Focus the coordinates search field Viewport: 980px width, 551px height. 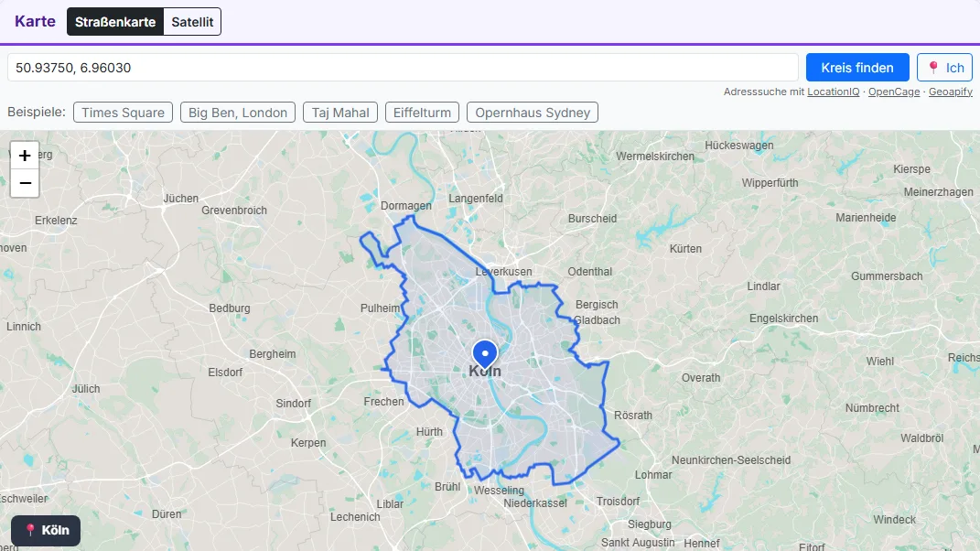coord(403,68)
